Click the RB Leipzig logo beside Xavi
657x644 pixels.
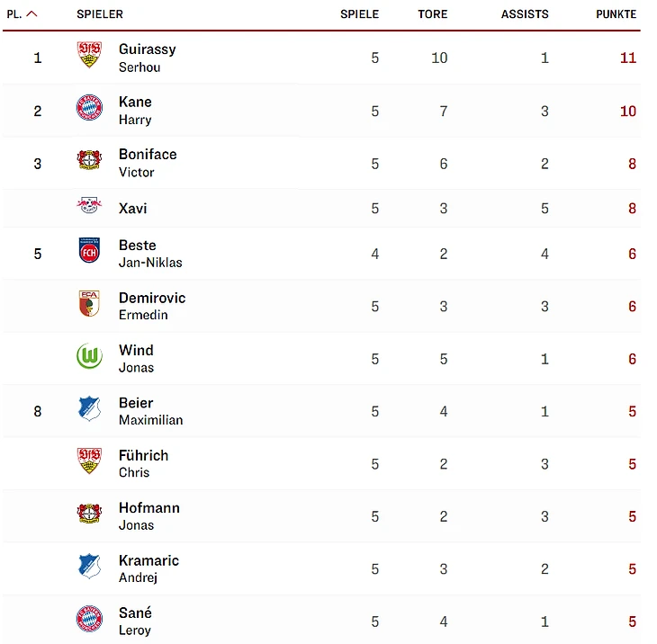pos(89,207)
